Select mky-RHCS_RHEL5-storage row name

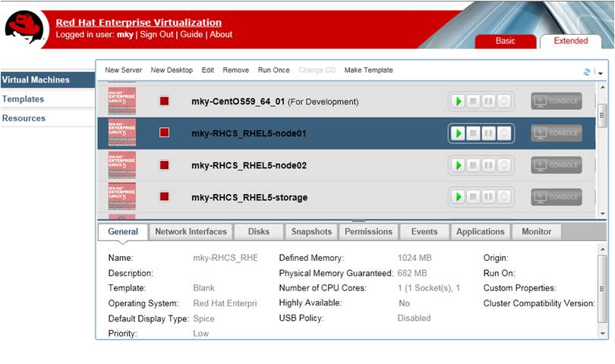point(250,197)
